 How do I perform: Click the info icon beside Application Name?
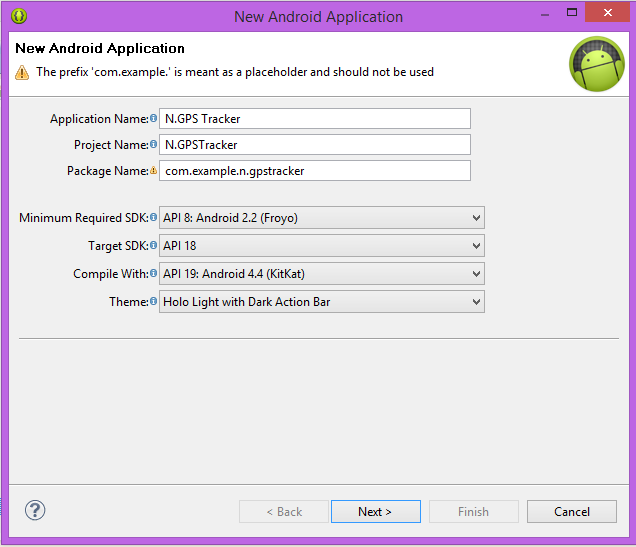(153, 118)
